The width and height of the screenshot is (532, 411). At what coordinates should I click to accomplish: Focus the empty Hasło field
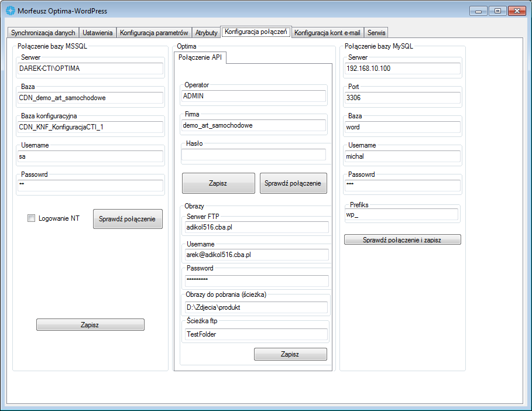pos(253,155)
